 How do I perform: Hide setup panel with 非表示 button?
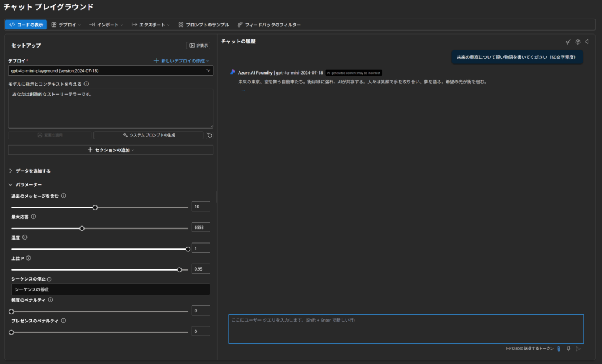pyautogui.click(x=198, y=45)
